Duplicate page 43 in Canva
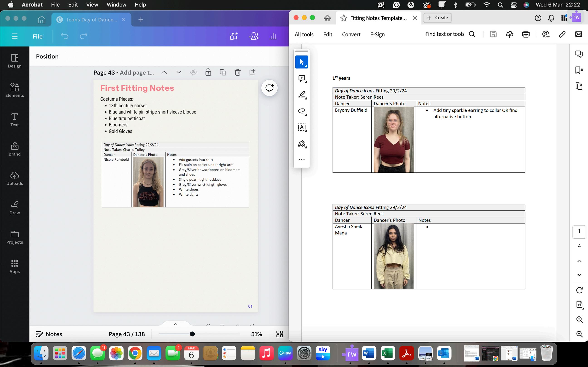Viewport: 588px width, 367px height. coord(223,72)
